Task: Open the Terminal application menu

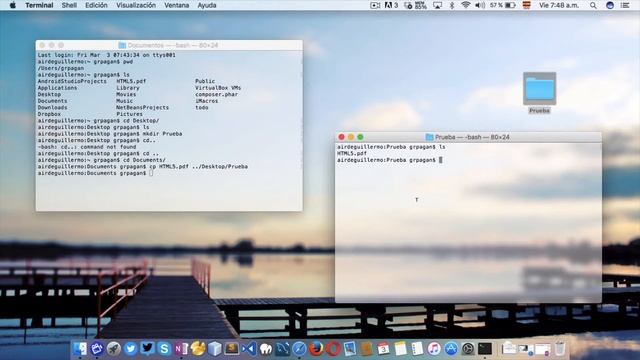Action: pyautogui.click(x=39, y=5)
